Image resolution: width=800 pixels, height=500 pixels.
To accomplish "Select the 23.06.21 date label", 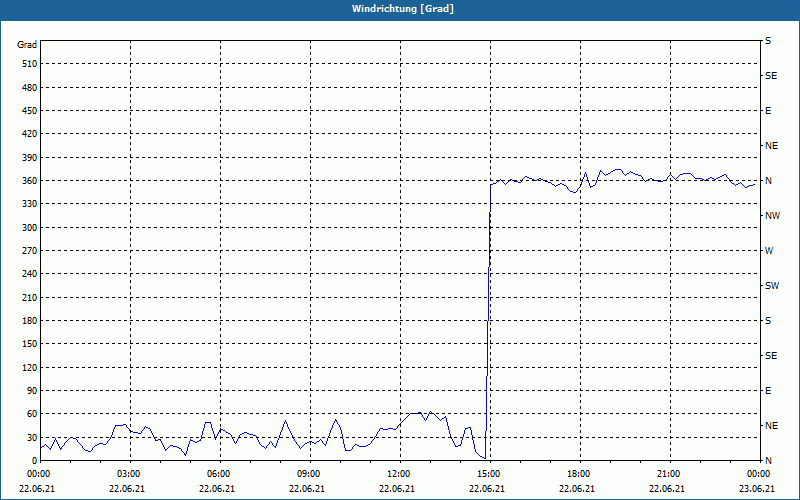I will coord(757,489).
